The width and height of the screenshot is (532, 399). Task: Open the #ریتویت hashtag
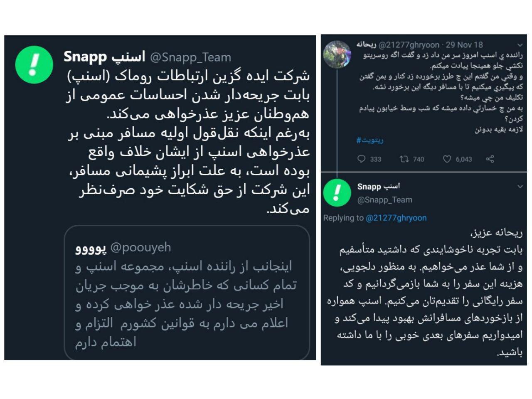click(x=369, y=140)
